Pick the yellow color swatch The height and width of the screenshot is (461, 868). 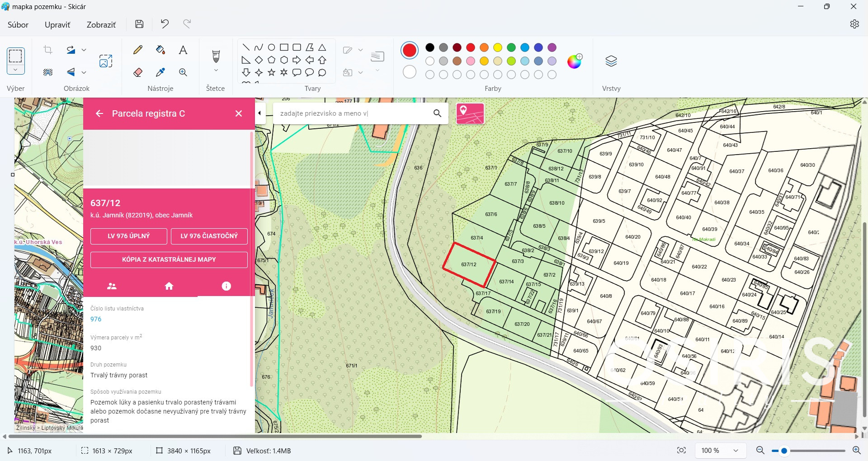(x=498, y=47)
